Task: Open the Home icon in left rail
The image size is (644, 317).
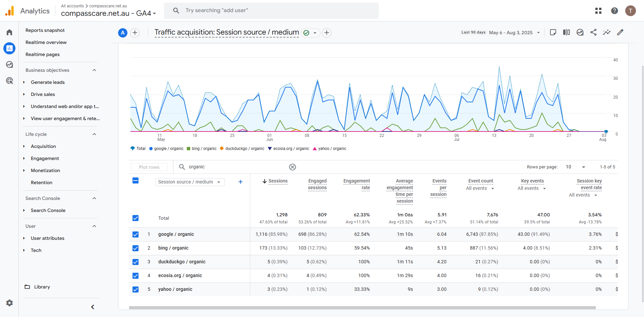Action: (x=9, y=32)
